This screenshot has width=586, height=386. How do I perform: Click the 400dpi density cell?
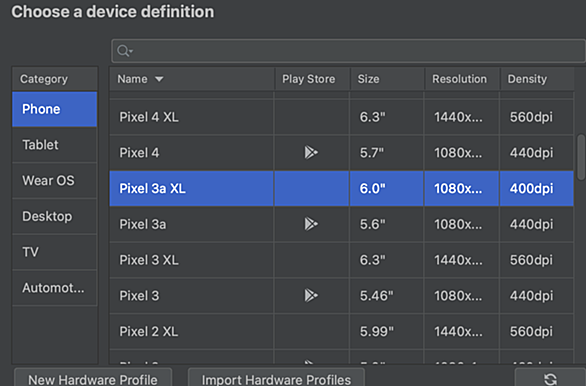(x=537, y=189)
